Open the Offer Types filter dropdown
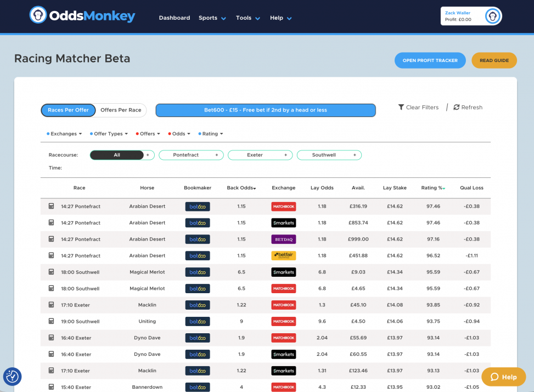534x392 pixels. [x=109, y=134]
